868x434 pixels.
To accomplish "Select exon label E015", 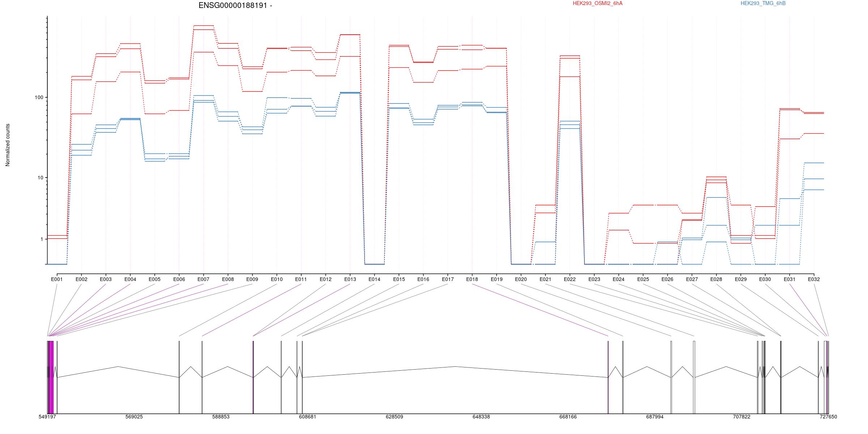I will coord(399,279).
